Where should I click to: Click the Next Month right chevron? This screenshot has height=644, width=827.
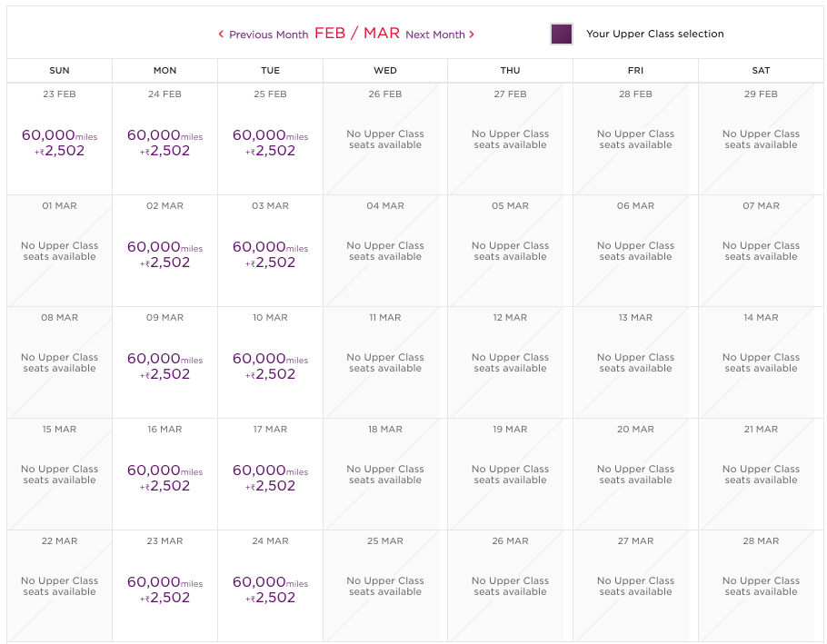click(x=472, y=35)
